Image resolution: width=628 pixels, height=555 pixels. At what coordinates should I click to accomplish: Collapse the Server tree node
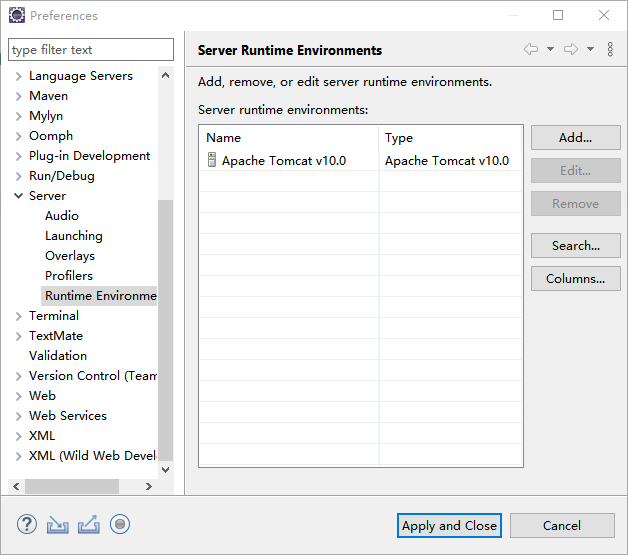(18, 196)
